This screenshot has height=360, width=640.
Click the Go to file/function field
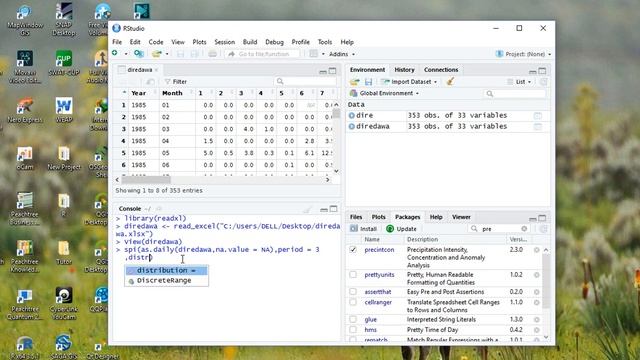[x=262, y=54]
